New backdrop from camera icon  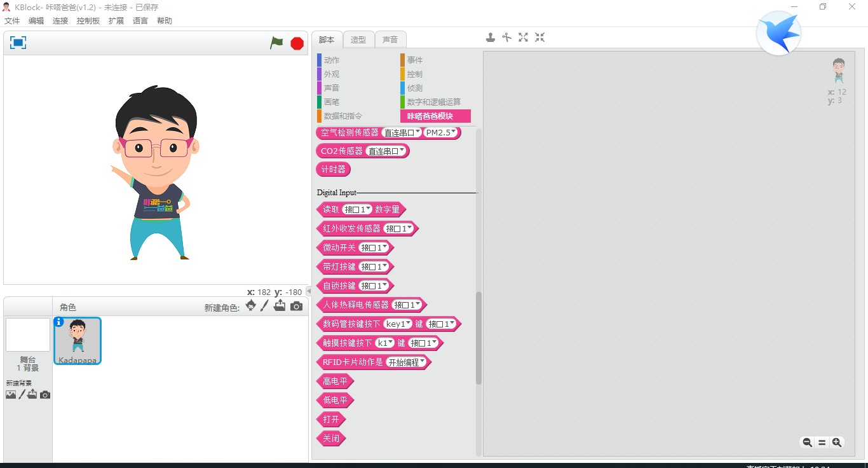click(45, 395)
